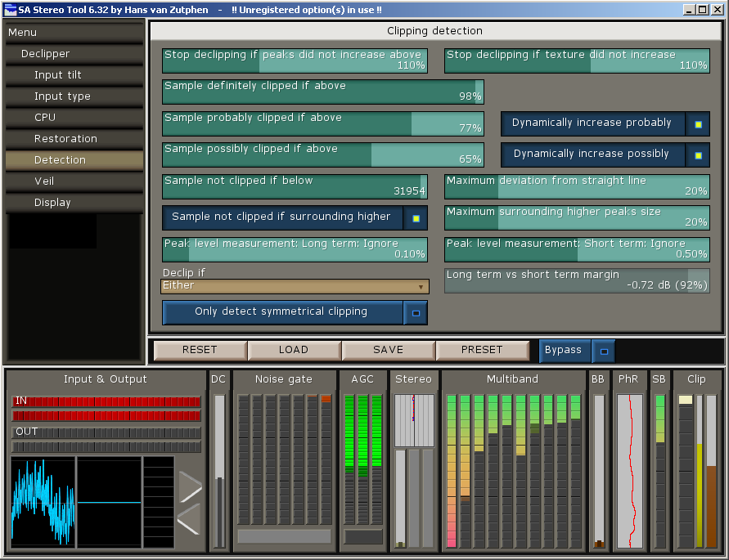Adjust Sample not clipped if below slider

[295, 186]
